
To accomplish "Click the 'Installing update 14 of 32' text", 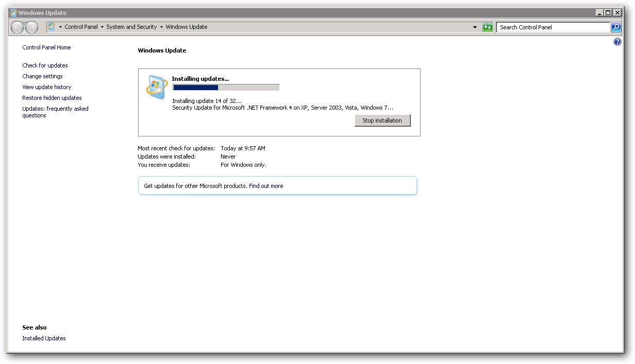I will click(207, 101).
